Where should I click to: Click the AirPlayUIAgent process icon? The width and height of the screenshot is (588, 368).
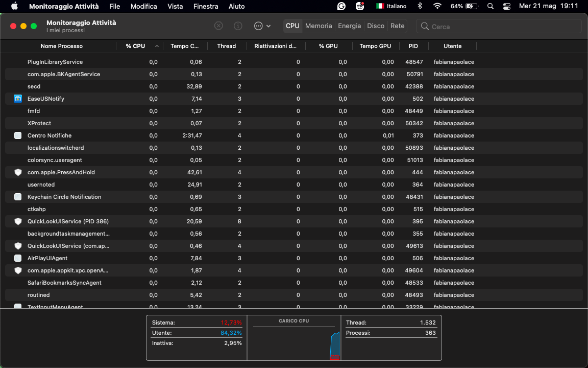(18, 258)
